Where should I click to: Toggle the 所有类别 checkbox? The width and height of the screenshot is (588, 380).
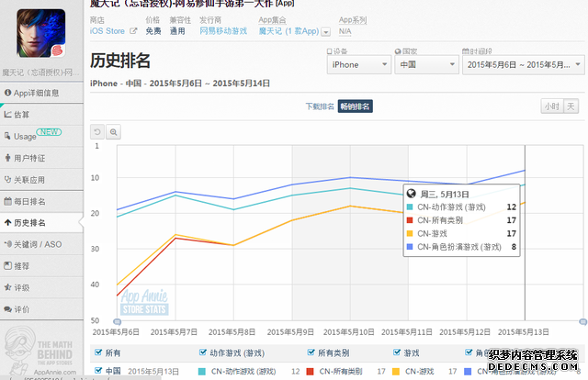click(x=311, y=352)
